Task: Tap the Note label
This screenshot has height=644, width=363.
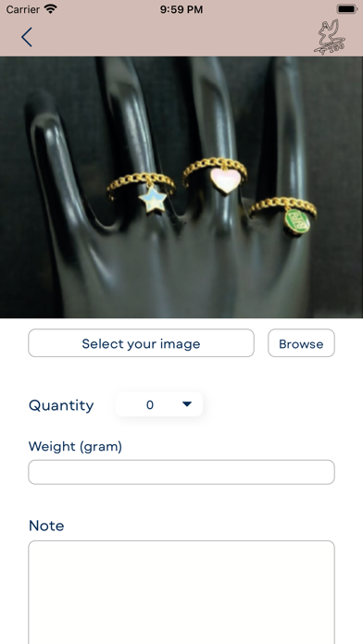Action: [46, 526]
